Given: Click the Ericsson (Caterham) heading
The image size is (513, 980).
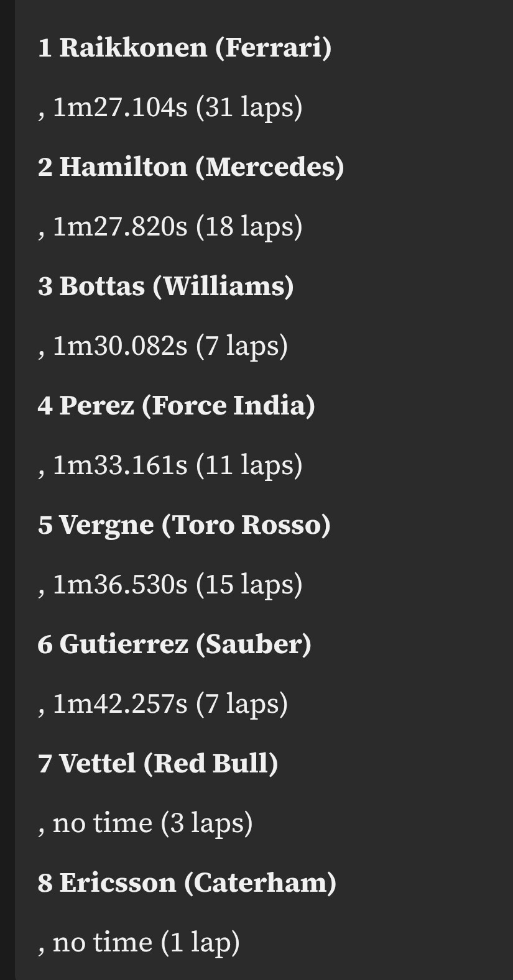Looking at the screenshot, I should [x=187, y=883].
